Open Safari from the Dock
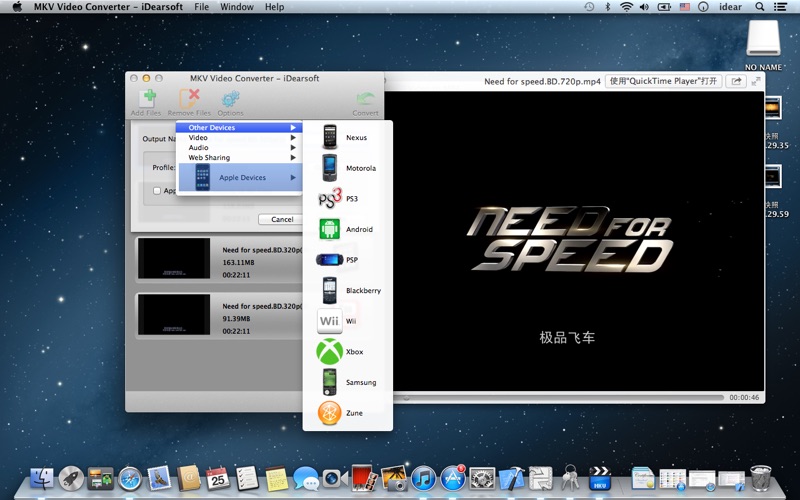This screenshot has height=500, width=800. pyautogui.click(x=130, y=479)
